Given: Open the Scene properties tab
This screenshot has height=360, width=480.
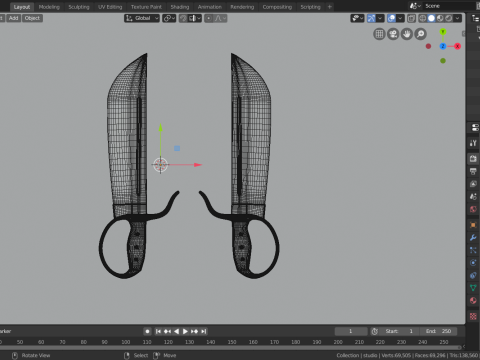Looking at the screenshot, I should [473, 197].
